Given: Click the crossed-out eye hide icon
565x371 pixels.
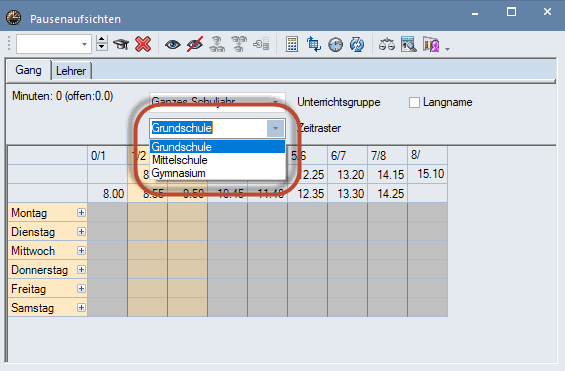Looking at the screenshot, I should pyautogui.click(x=195, y=45).
